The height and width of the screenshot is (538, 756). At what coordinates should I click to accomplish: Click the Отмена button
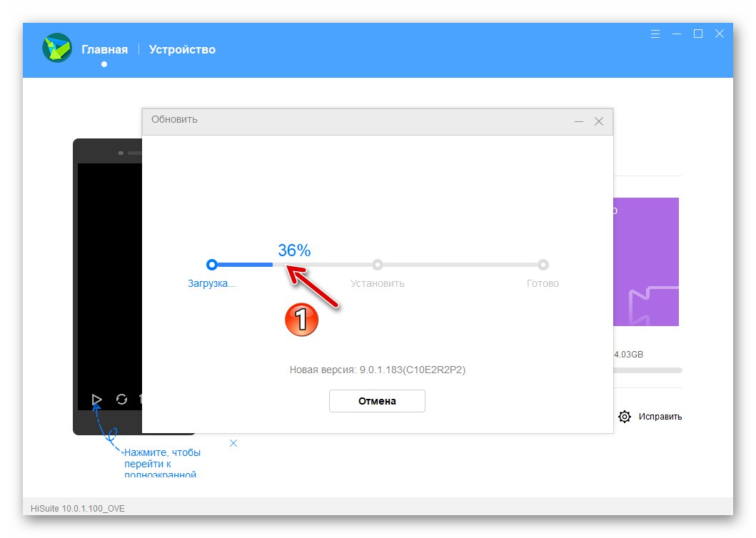tap(377, 401)
